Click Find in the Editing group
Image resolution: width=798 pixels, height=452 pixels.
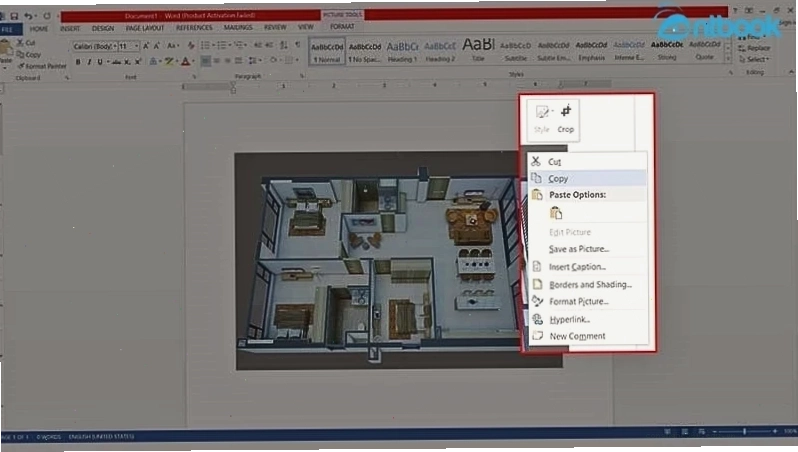pyautogui.click(x=754, y=37)
